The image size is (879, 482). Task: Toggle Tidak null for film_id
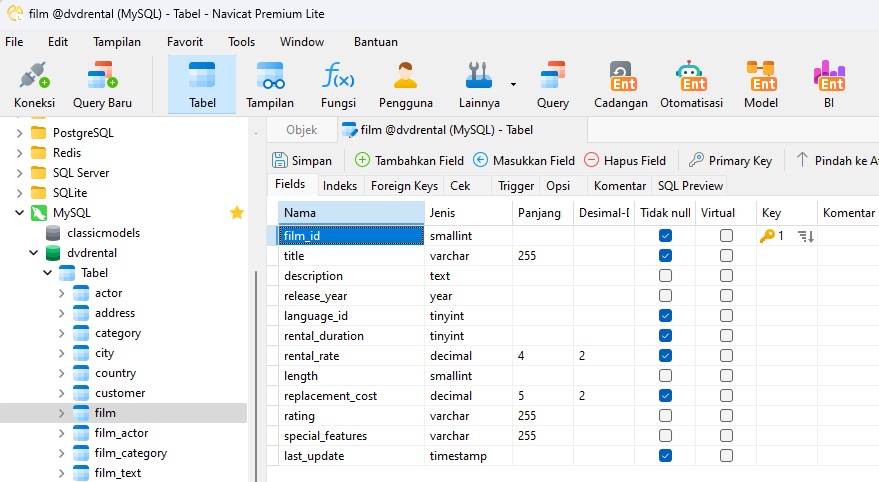pyautogui.click(x=665, y=236)
